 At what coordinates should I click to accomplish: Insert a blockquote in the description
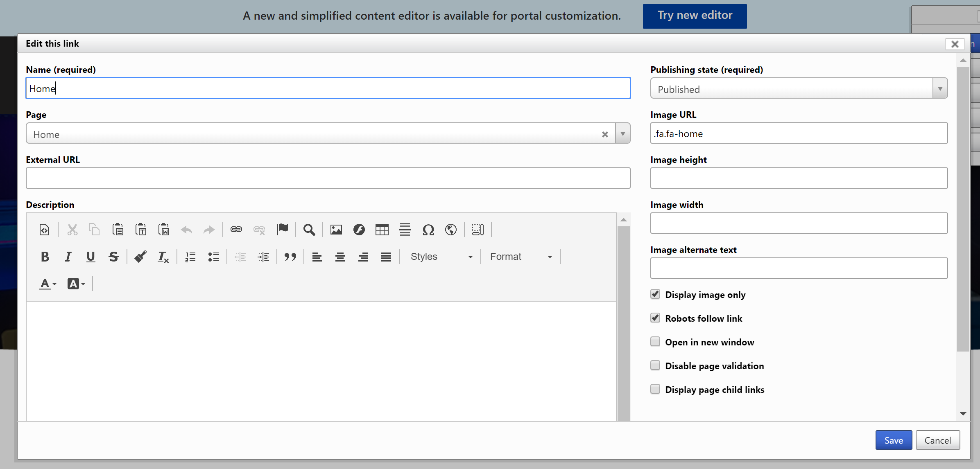point(290,257)
